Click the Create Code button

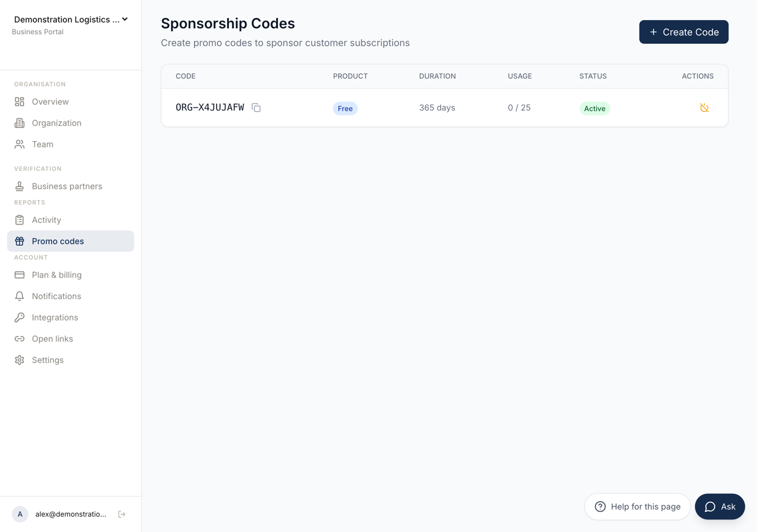tap(684, 32)
